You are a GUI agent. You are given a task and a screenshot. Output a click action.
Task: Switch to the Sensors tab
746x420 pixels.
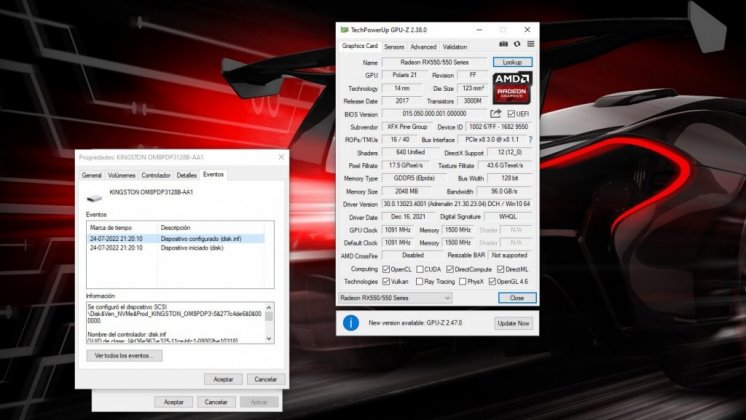[394, 47]
